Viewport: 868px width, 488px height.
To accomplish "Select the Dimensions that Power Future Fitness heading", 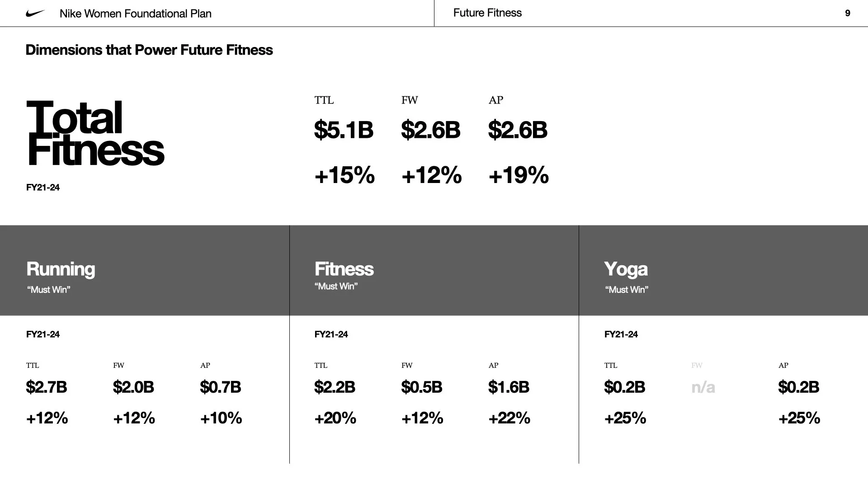I will tap(149, 50).
